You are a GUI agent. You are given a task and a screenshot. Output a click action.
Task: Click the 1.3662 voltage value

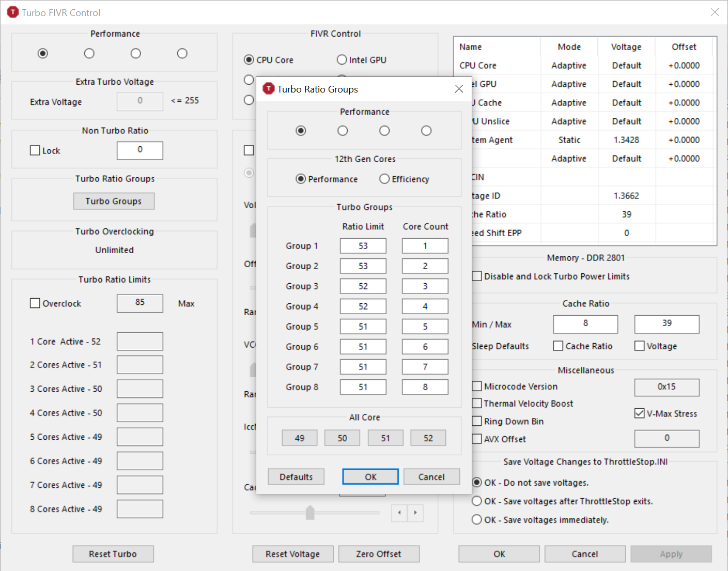pyautogui.click(x=626, y=196)
